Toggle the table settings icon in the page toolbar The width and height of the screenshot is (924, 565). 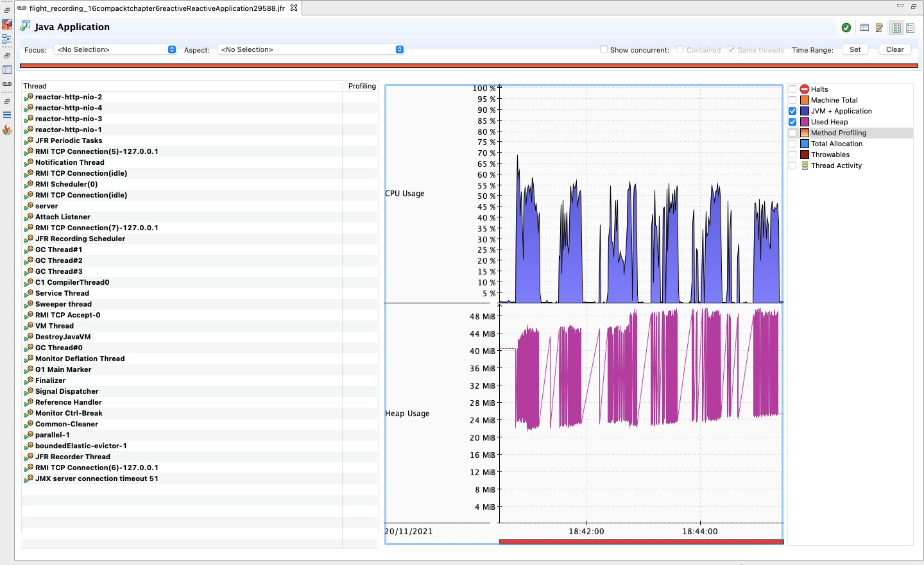pos(864,28)
